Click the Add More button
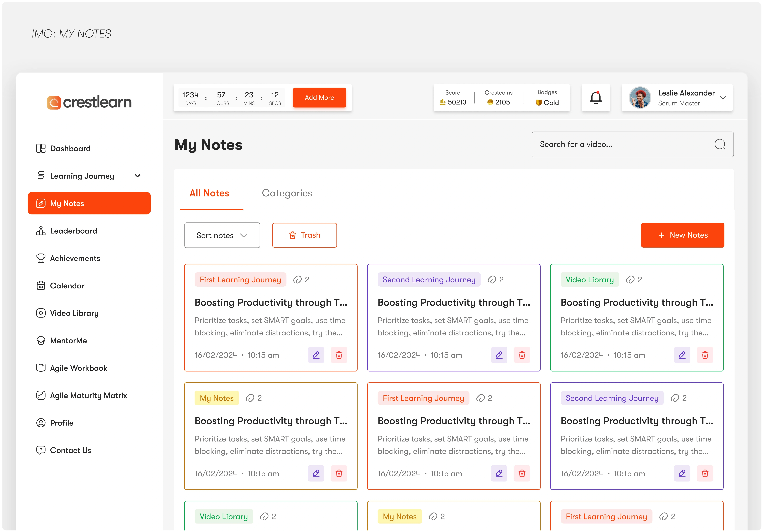The width and height of the screenshot is (763, 532). 319,98
